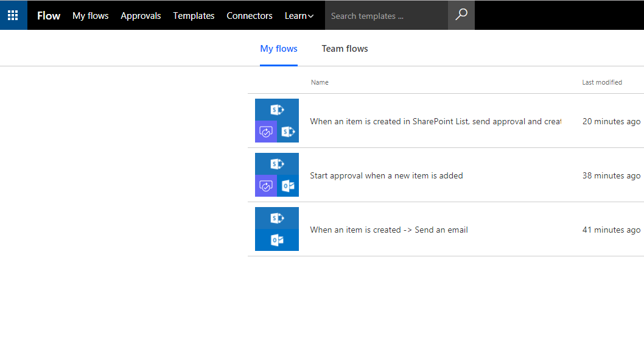Switch to the Team flows tab
This screenshot has height=338, width=644.
click(x=345, y=49)
